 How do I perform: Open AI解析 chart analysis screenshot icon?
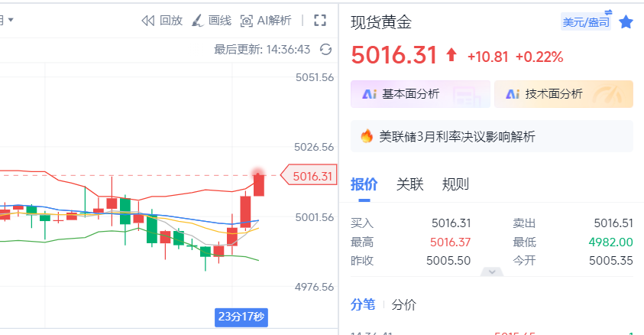pyautogui.click(x=247, y=21)
